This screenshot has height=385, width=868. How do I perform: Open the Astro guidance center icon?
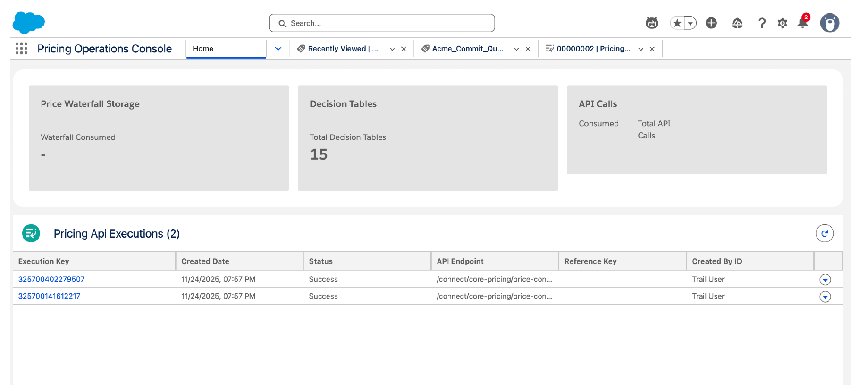652,23
